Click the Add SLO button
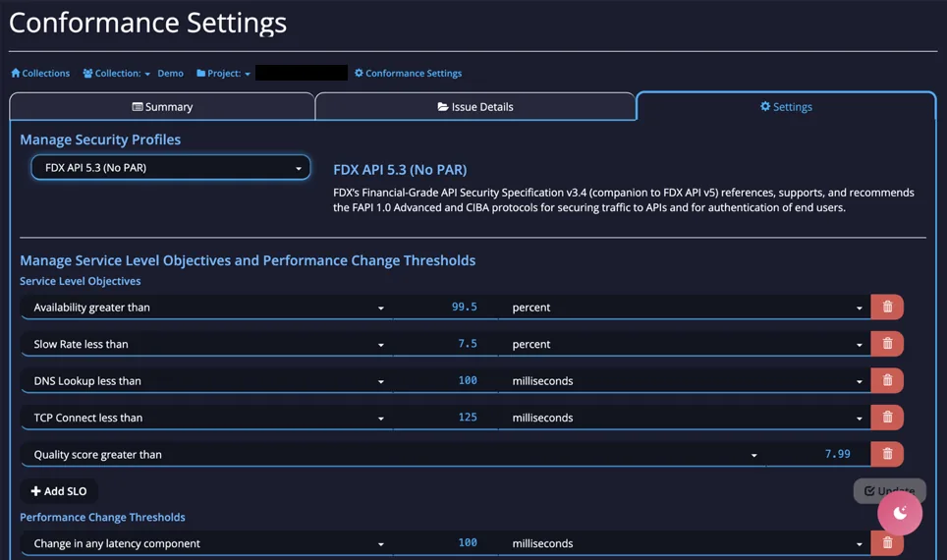 click(x=59, y=491)
